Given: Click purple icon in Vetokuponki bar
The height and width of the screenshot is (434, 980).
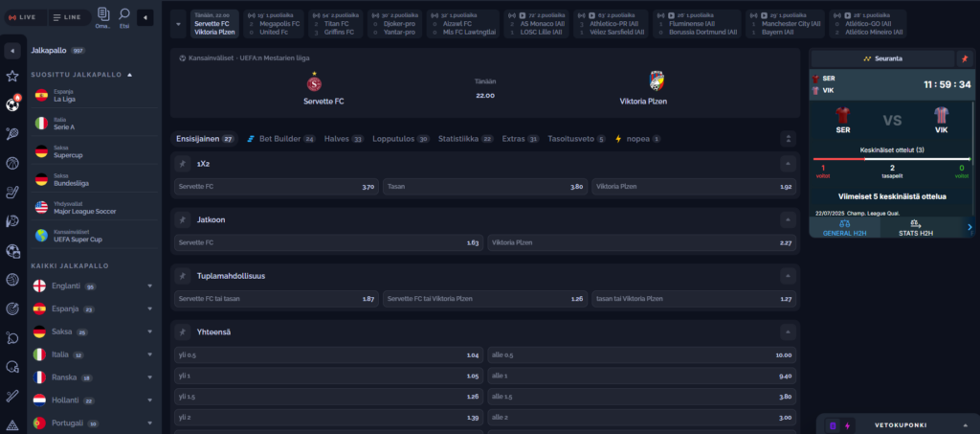Looking at the screenshot, I should pos(833,426).
